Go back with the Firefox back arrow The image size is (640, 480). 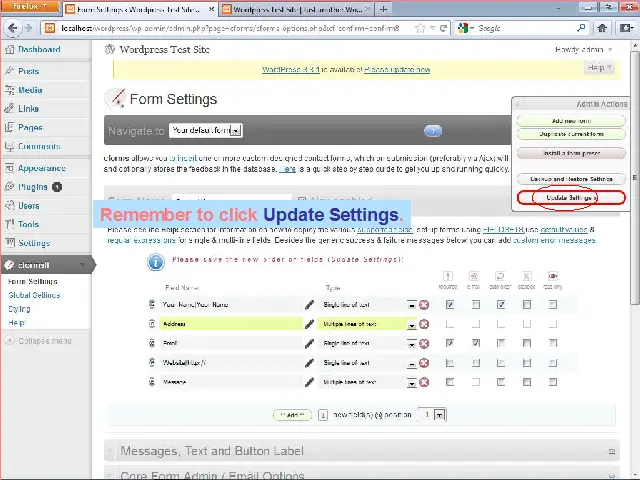12,28
